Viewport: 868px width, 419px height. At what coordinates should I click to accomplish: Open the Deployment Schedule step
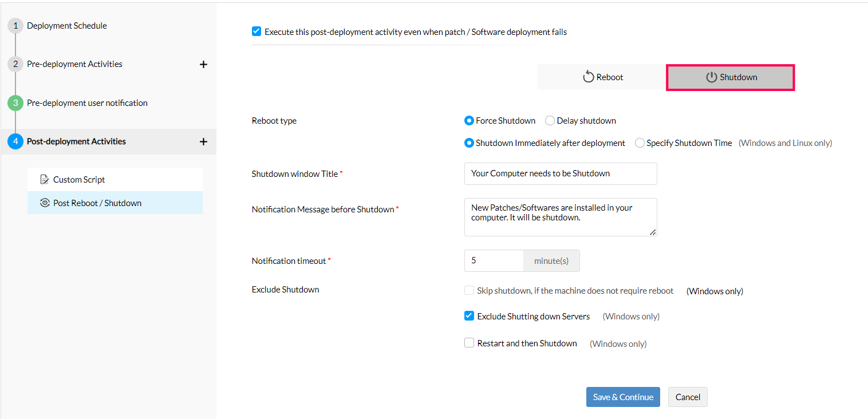[67, 25]
